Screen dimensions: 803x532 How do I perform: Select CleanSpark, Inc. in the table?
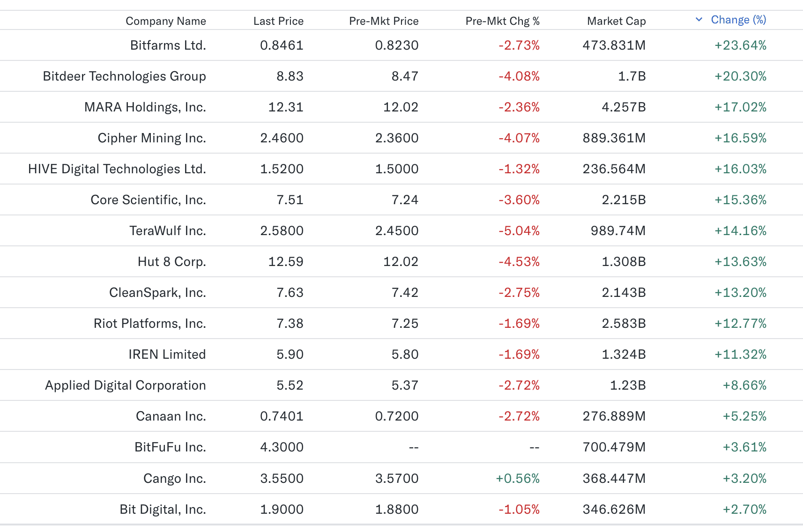(x=158, y=293)
